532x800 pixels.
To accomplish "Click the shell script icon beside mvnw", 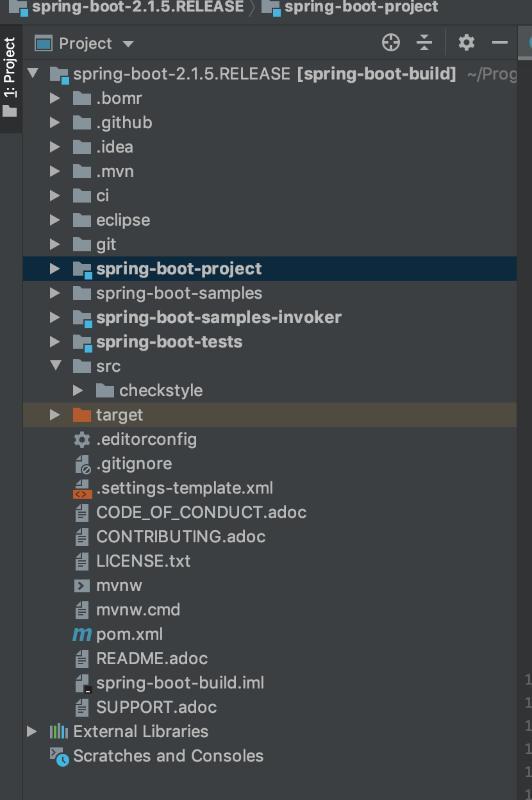I will (81, 585).
